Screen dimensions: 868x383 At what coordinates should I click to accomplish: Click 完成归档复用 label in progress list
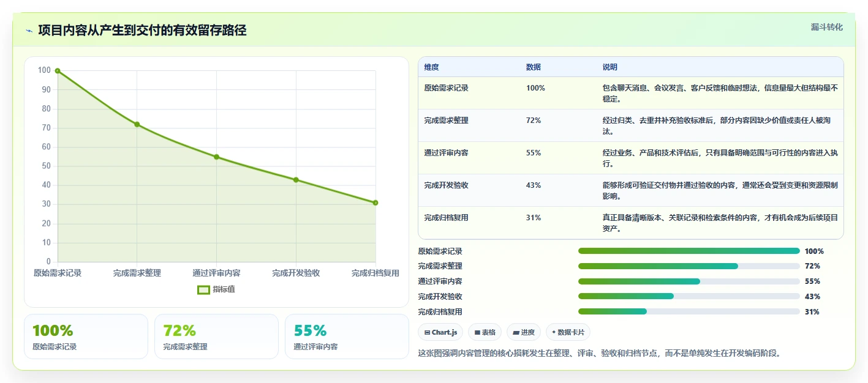(x=440, y=312)
